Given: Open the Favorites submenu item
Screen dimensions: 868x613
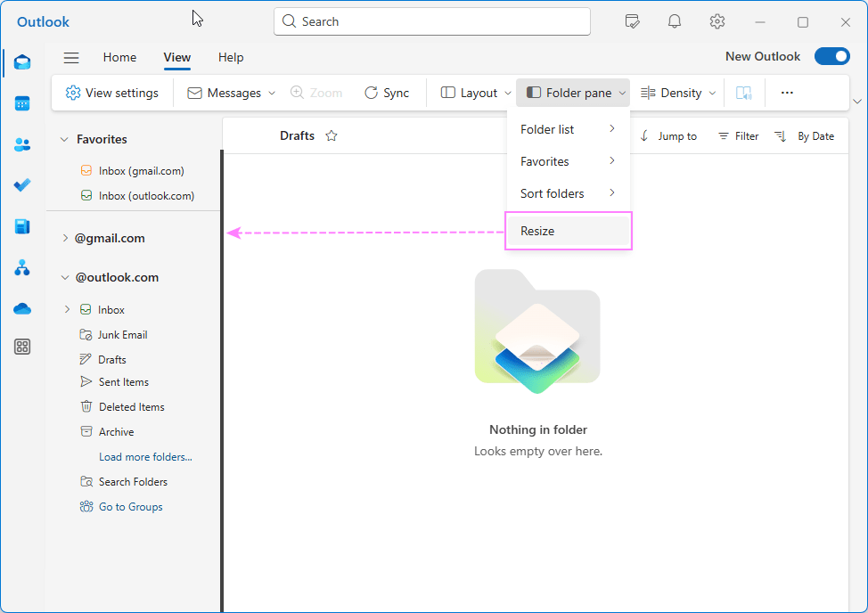Looking at the screenshot, I should click(568, 161).
